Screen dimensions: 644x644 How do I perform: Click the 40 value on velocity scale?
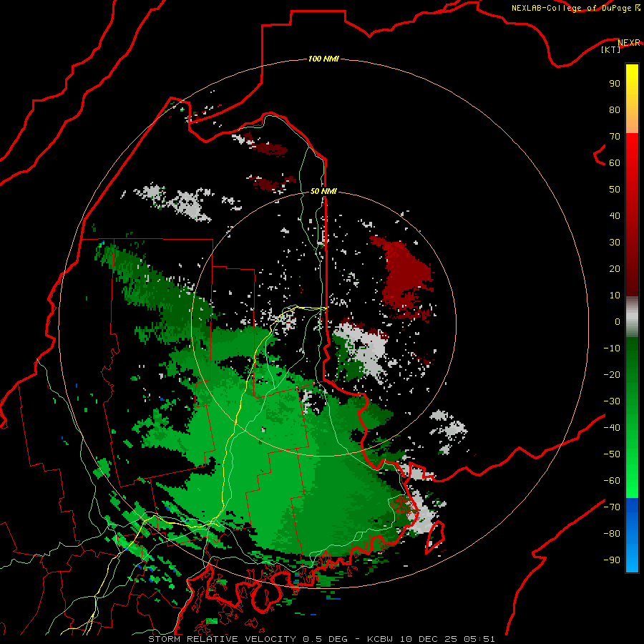(615, 215)
